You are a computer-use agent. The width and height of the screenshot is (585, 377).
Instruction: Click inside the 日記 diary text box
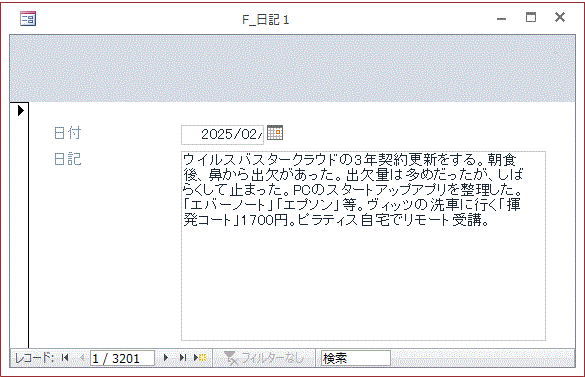point(363,246)
